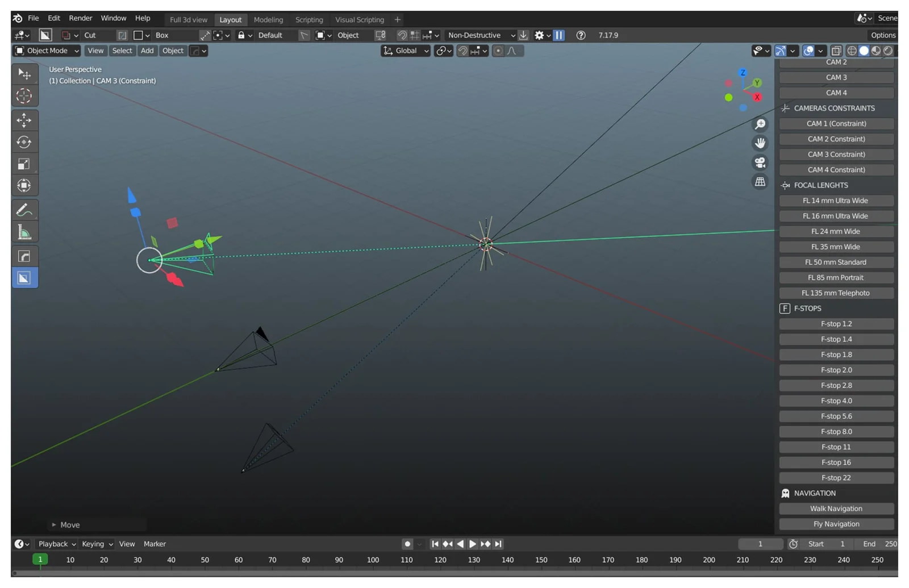
Task: Open the Object menu in the header
Action: coord(173,51)
